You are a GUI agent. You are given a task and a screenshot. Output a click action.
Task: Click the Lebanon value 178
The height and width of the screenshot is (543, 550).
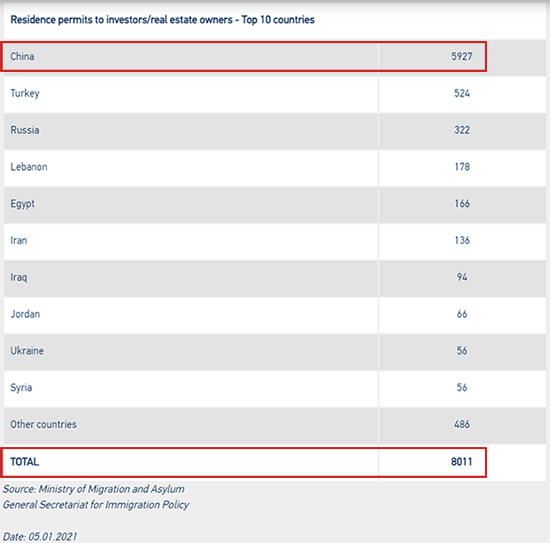pyautogui.click(x=462, y=167)
